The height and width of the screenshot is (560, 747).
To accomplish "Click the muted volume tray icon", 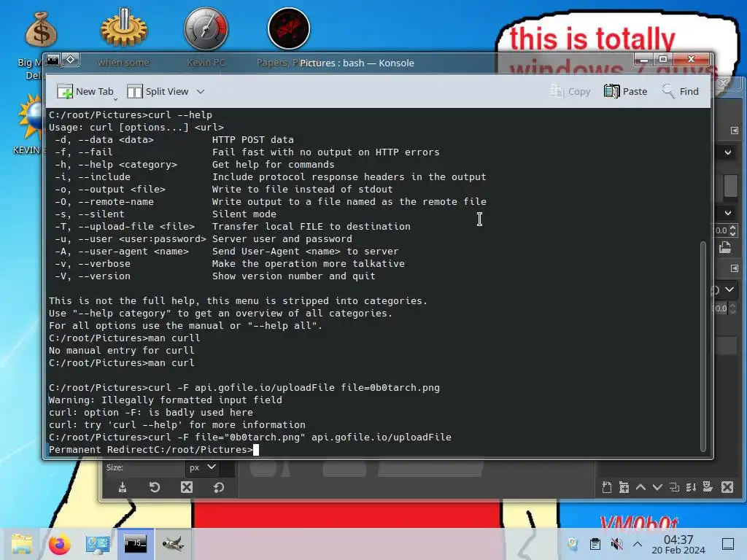I will [x=616, y=544].
